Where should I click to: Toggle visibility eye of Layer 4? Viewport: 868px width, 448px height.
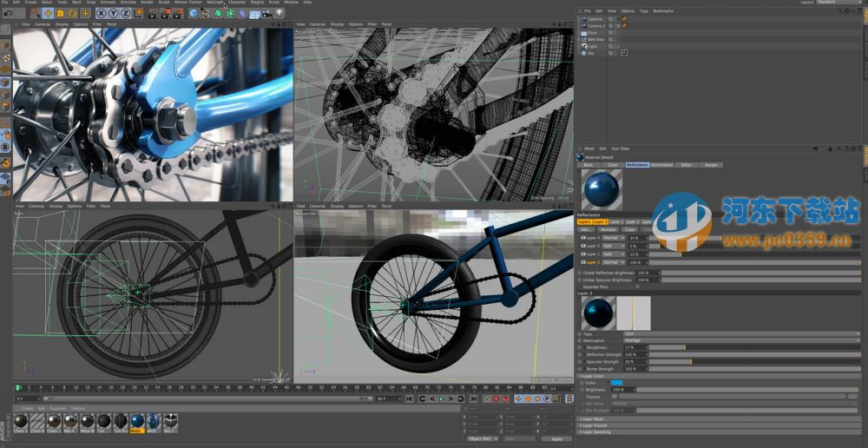(583, 238)
